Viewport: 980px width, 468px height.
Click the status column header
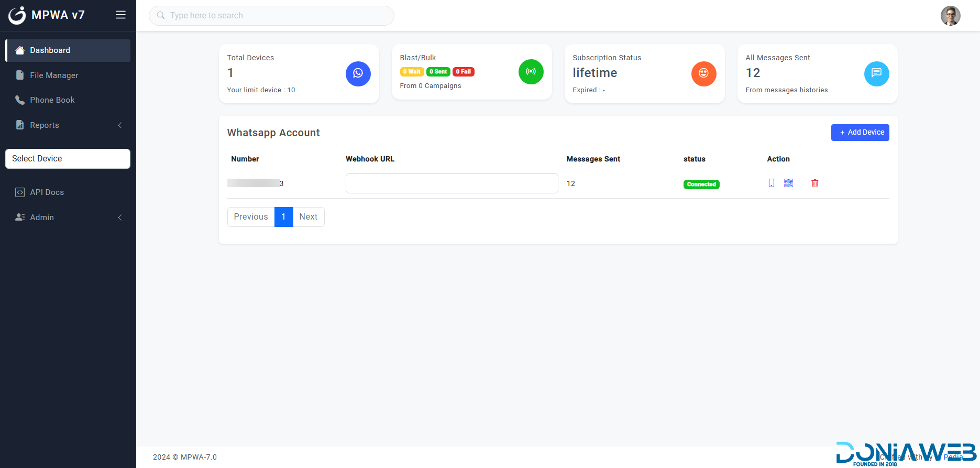pos(695,159)
